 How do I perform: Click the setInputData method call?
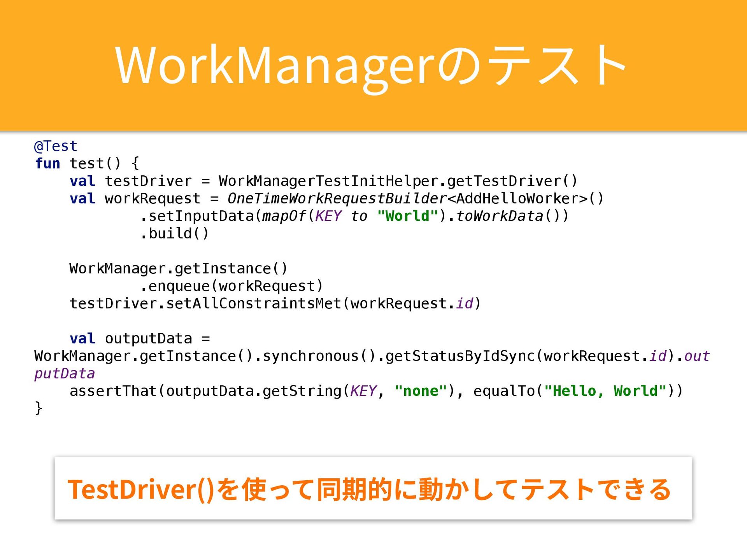[201, 216]
